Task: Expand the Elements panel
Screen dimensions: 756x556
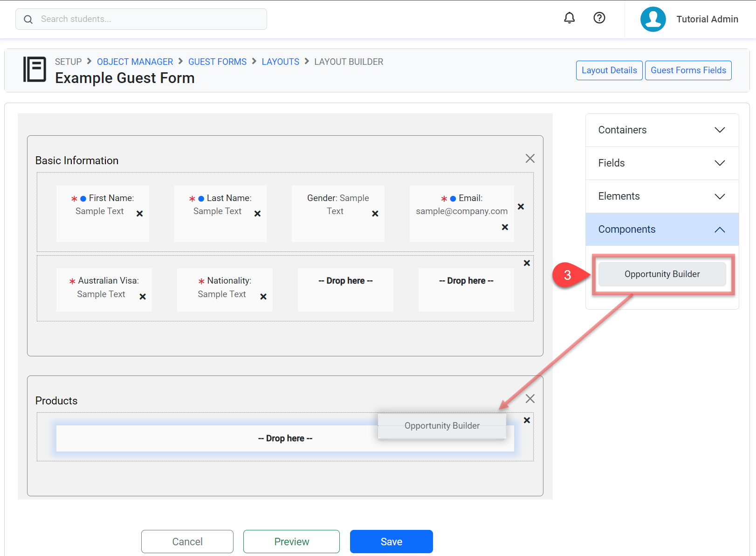Action: click(662, 196)
